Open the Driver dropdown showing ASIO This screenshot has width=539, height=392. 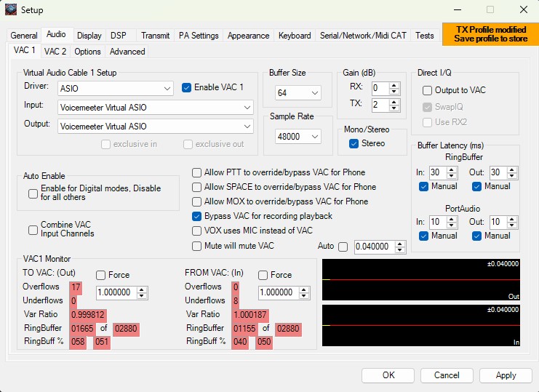pos(167,88)
